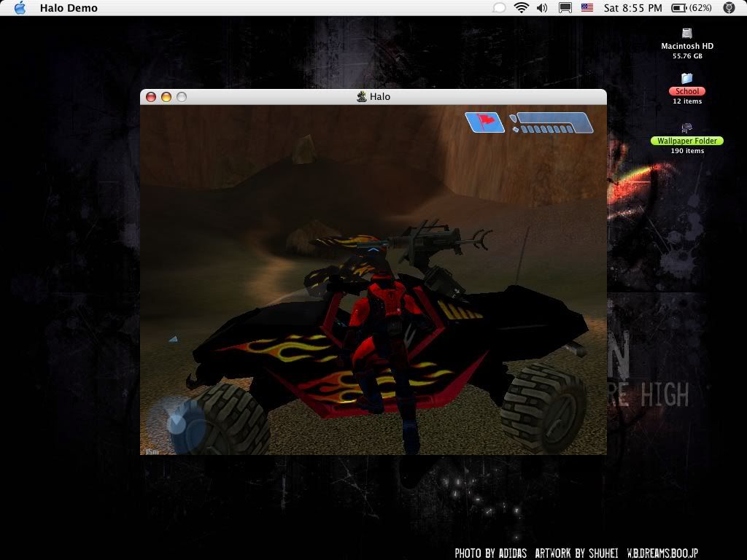
Task: Click the shield health bar in HUD
Action: 551,122
